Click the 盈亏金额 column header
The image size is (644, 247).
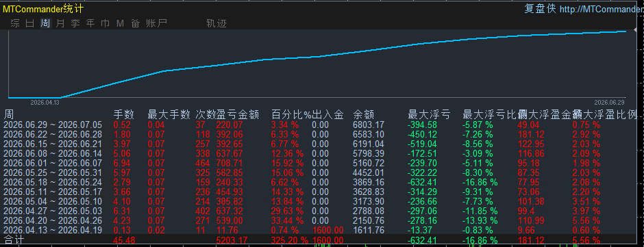238,114
